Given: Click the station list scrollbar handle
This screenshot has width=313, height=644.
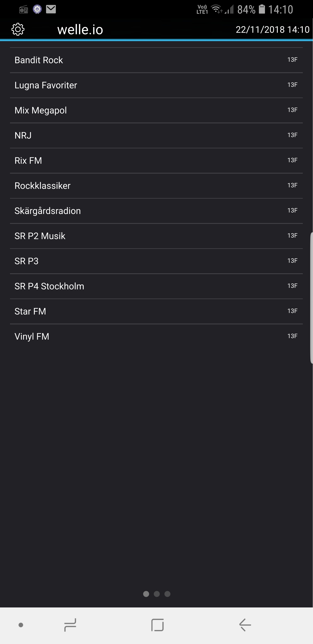Looking at the screenshot, I should [311, 297].
